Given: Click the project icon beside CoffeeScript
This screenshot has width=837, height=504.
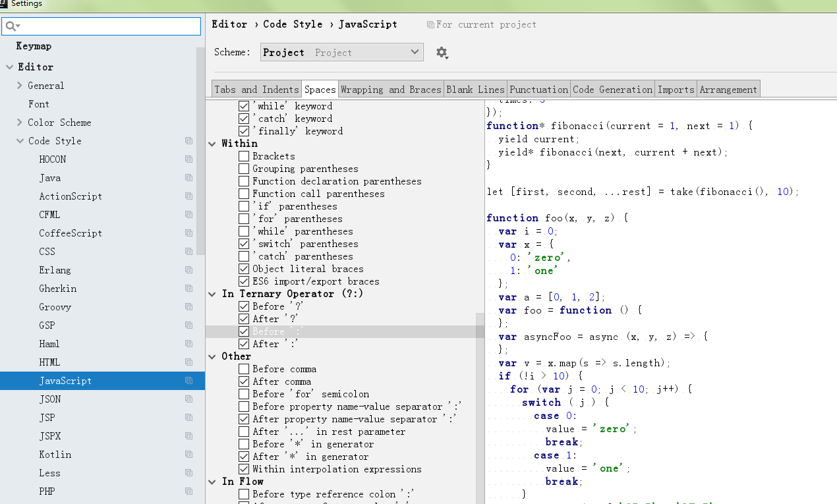Looking at the screenshot, I should coord(188,233).
